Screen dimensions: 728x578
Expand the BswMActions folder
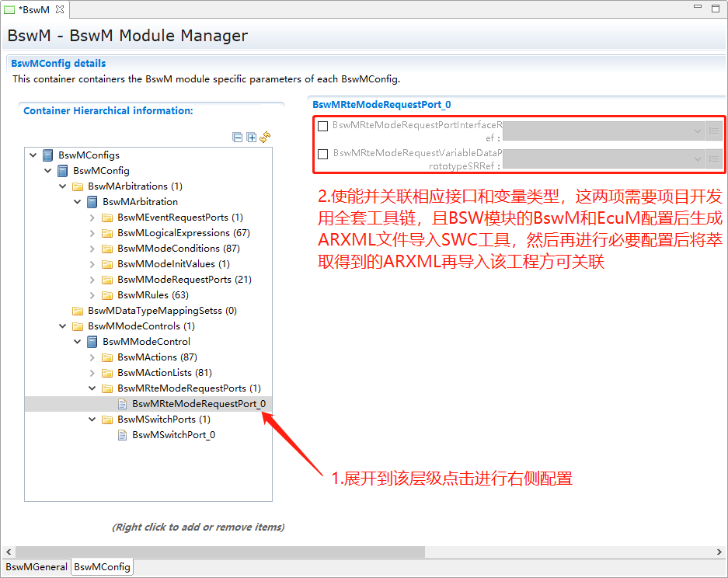point(92,357)
